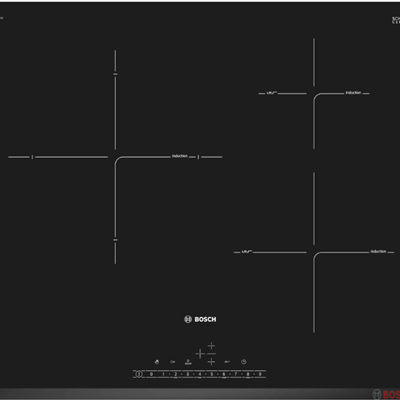The height and width of the screenshot is (400, 400).
Task: Set heat level 9 on the slider
Action: [x=260, y=374]
